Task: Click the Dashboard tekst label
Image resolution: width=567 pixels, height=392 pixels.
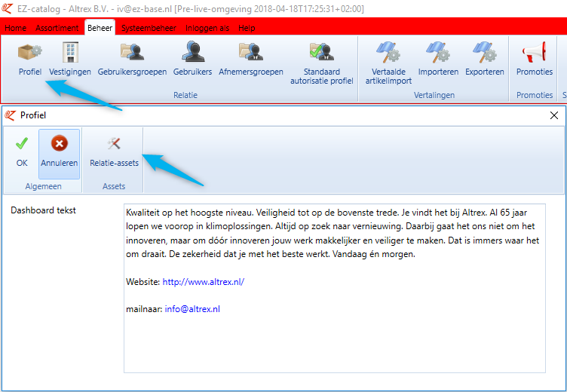Action: (x=44, y=210)
